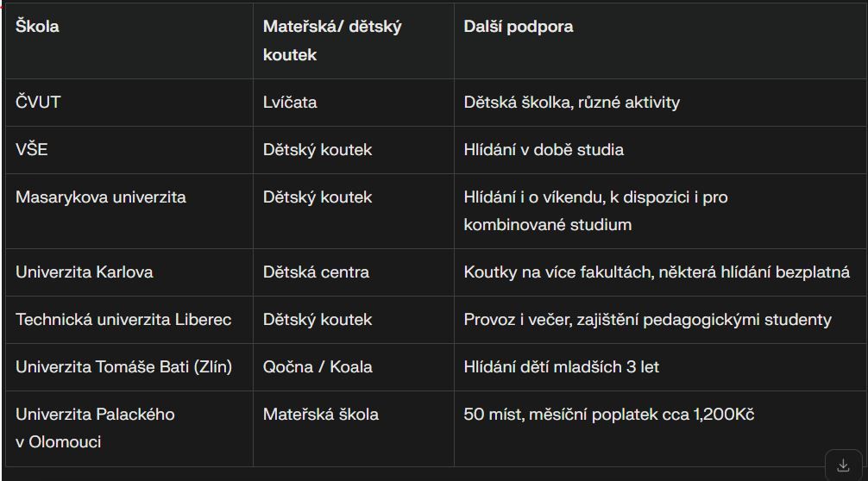868x481 pixels.
Task: Click the download table icon
Action: pos(843,465)
